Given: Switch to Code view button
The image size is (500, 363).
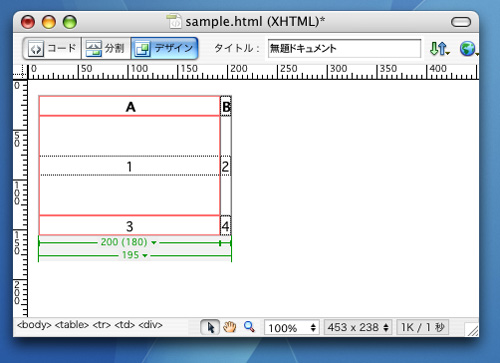Looking at the screenshot, I should [52, 48].
